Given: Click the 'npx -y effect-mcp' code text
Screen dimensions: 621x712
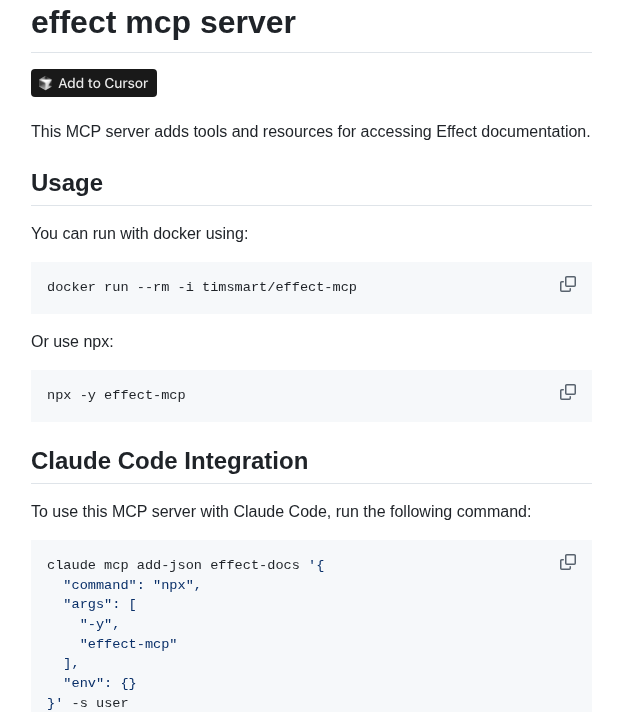Looking at the screenshot, I should point(116,396).
